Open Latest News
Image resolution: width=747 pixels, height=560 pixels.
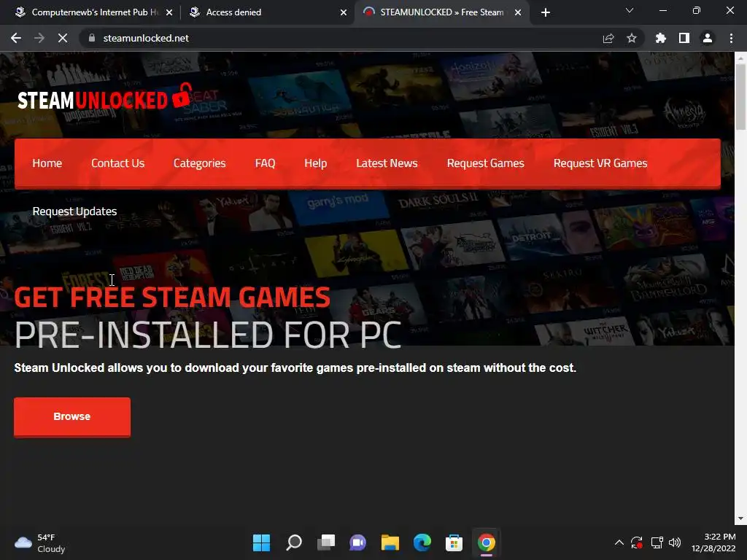coord(387,163)
